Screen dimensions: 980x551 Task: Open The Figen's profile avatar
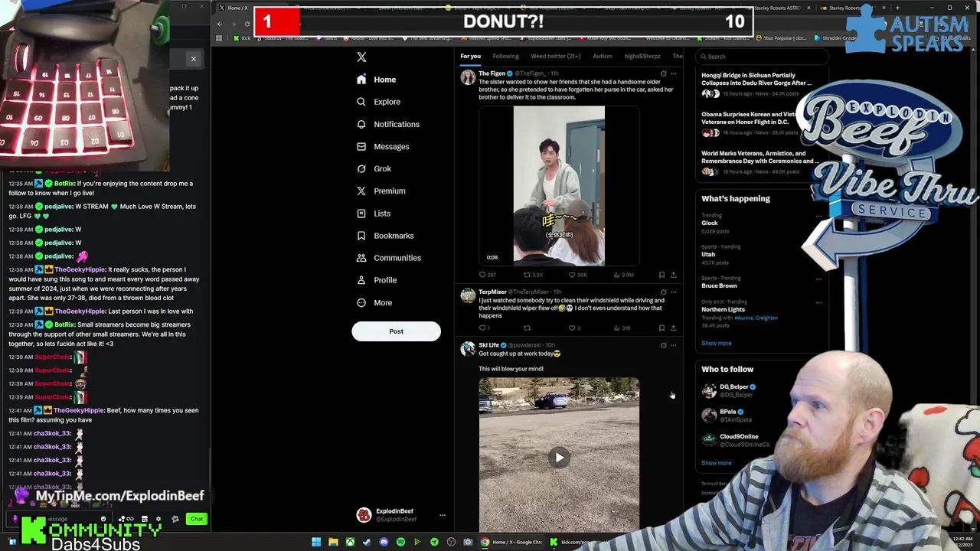(x=467, y=77)
